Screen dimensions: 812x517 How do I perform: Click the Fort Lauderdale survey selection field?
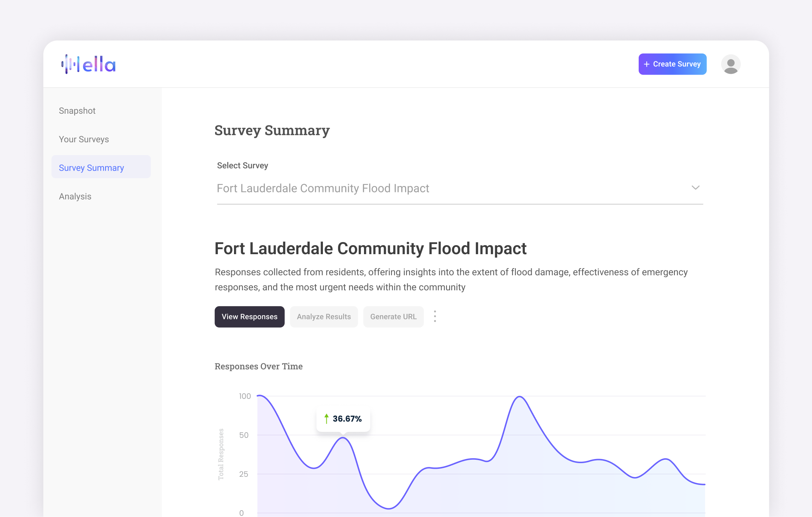tap(460, 189)
